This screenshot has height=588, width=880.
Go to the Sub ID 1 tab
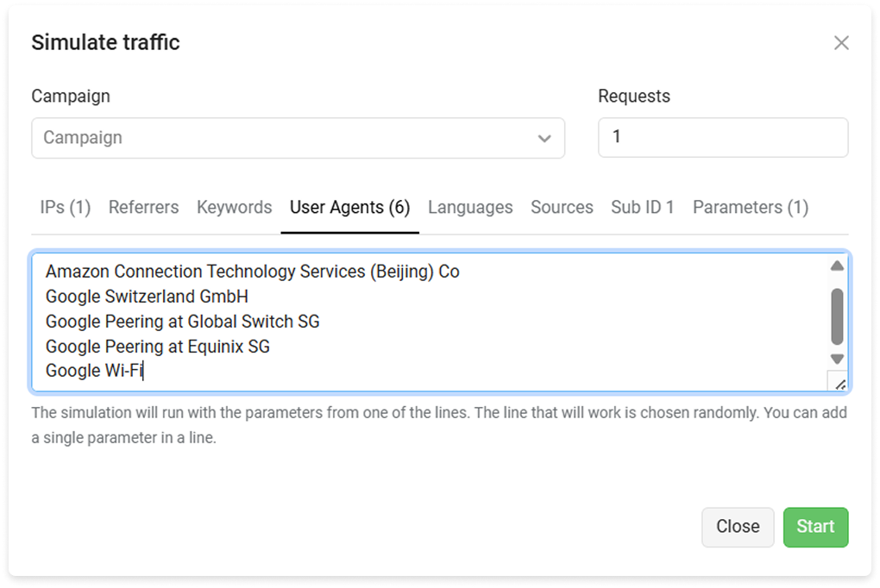[643, 207]
